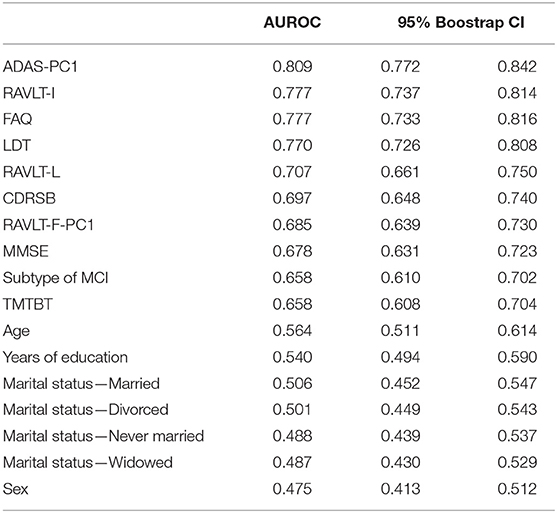Screen dimensions: 557x513
Task: Click AUROC value 0.809 for ADAS-PC1
Action: 292,66
